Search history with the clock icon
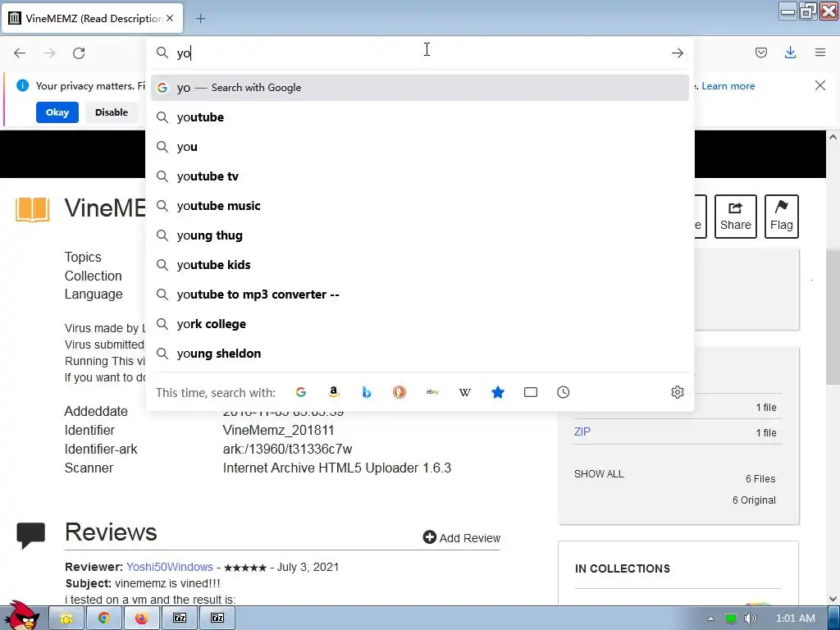 tap(563, 392)
